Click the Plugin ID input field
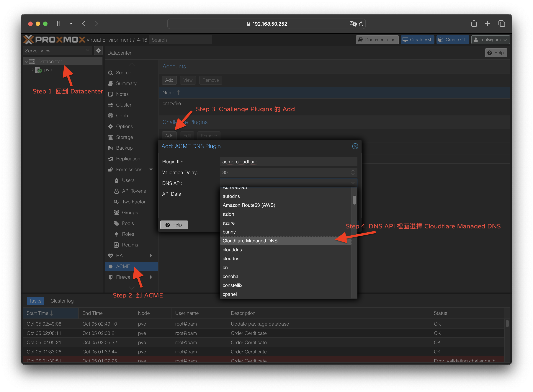The height and width of the screenshot is (392, 533). coord(288,162)
